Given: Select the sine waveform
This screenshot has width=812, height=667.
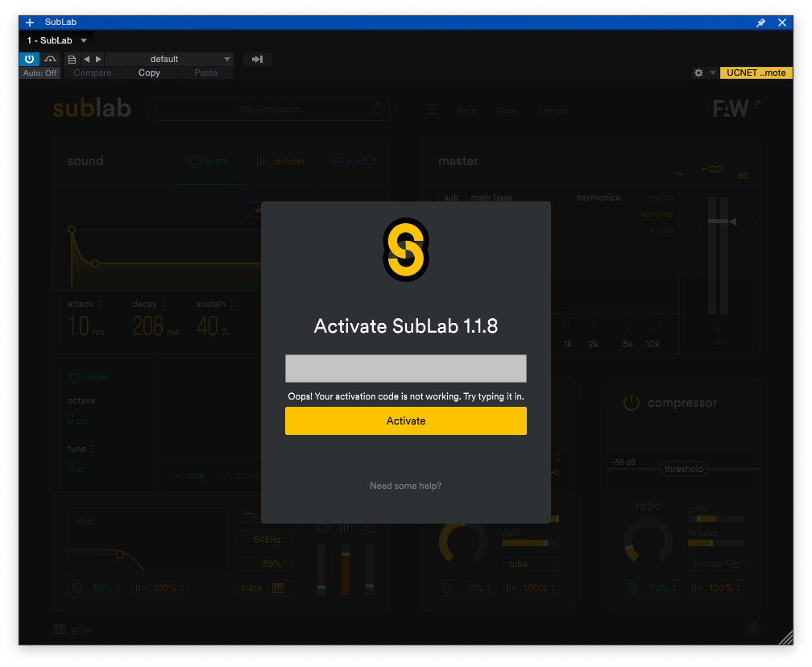Looking at the screenshot, I should coord(188,475).
